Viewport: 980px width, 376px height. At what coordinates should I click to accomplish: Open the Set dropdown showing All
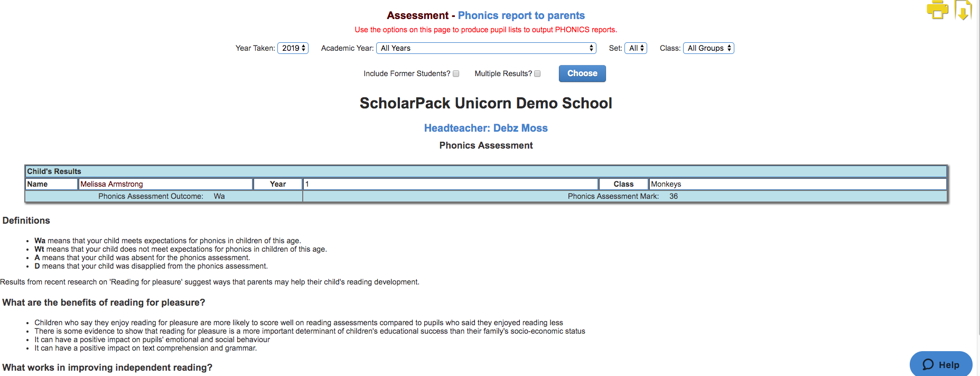tap(636, 48)
